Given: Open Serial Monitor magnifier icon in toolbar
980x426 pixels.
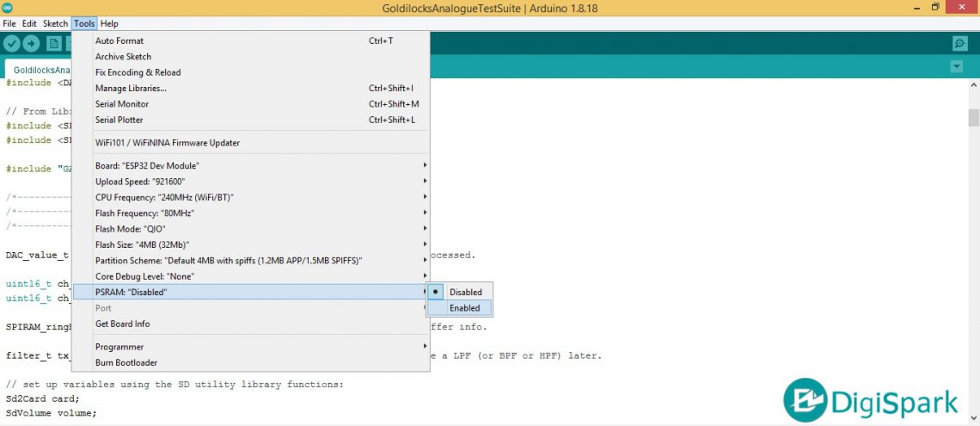Looking at the screenshot, I should (959, 44).
